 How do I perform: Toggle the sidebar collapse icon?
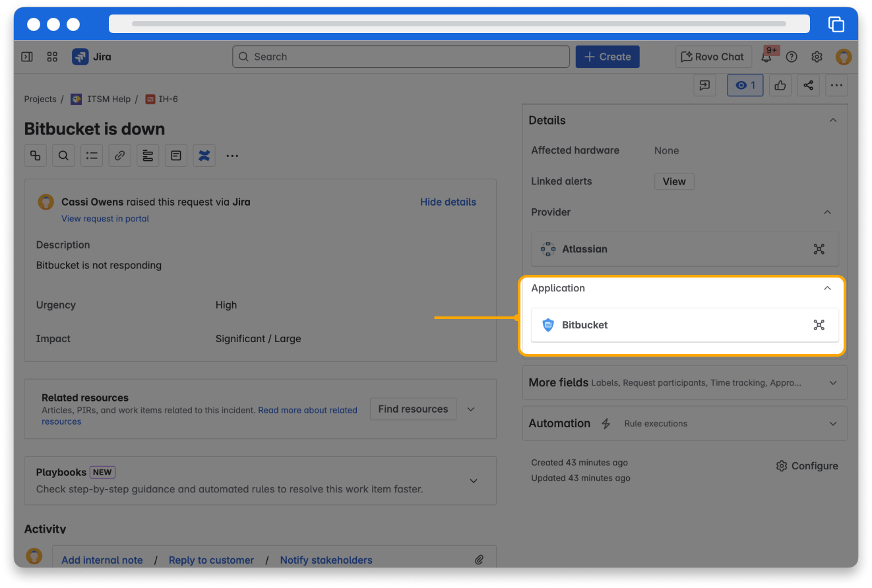point(27,57)
